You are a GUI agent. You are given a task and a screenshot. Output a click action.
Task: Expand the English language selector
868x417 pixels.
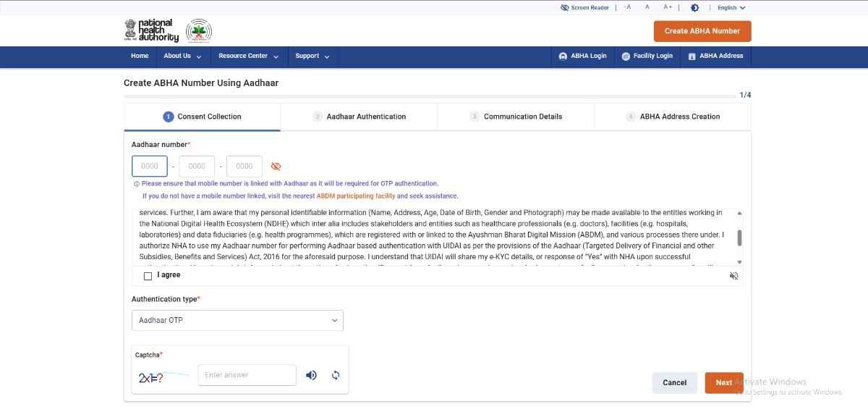(x=731, y=8)
